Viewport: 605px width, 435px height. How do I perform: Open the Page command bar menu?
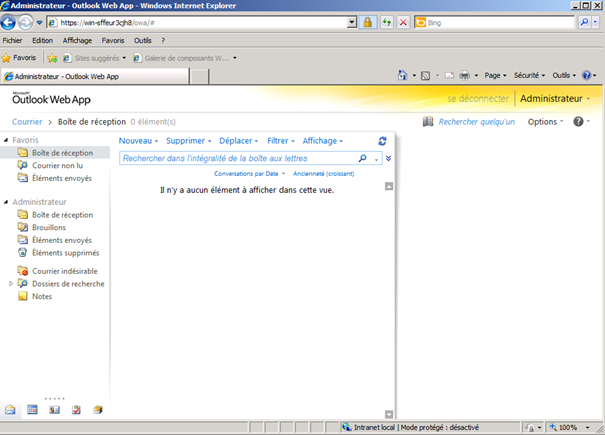coord(495,75)
